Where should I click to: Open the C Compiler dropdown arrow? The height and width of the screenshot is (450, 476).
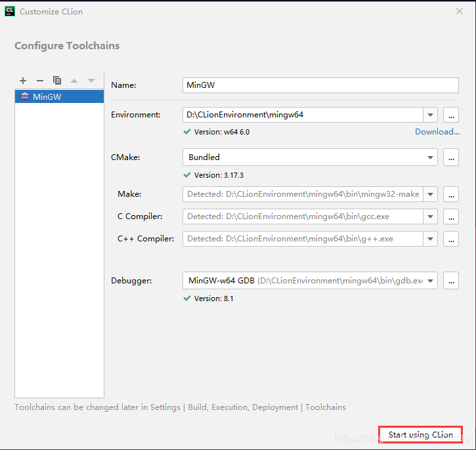(x=430, y=216)
